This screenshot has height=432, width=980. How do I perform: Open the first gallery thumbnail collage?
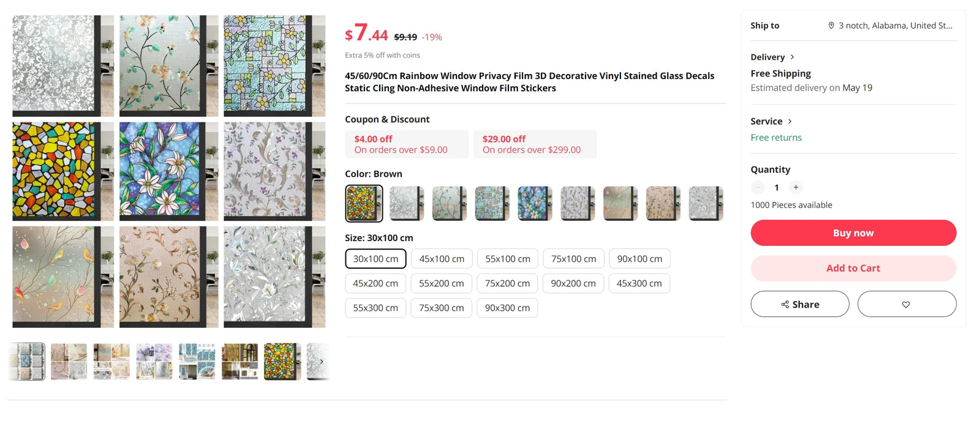27,362
